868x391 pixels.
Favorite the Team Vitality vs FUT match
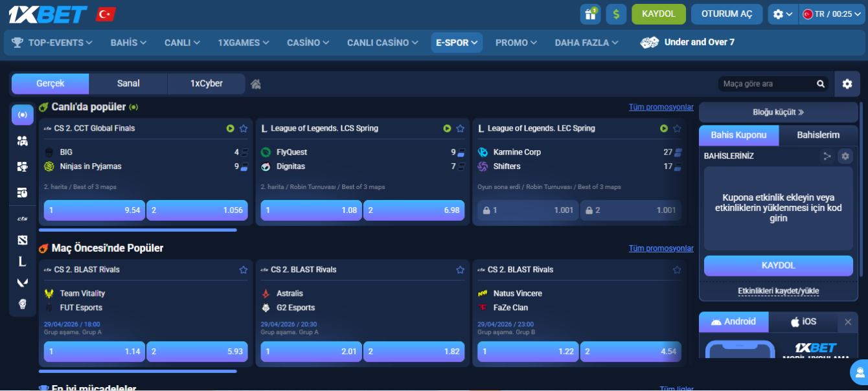(x=244, y=269)
